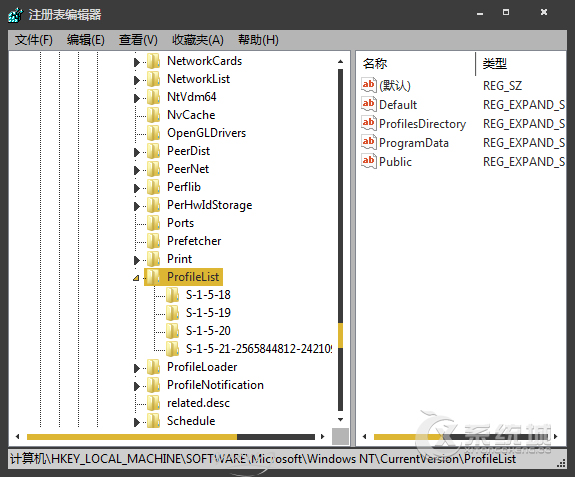Expand the Schedule key
This screenshot has height=477, width=575.
click(137, 422)
